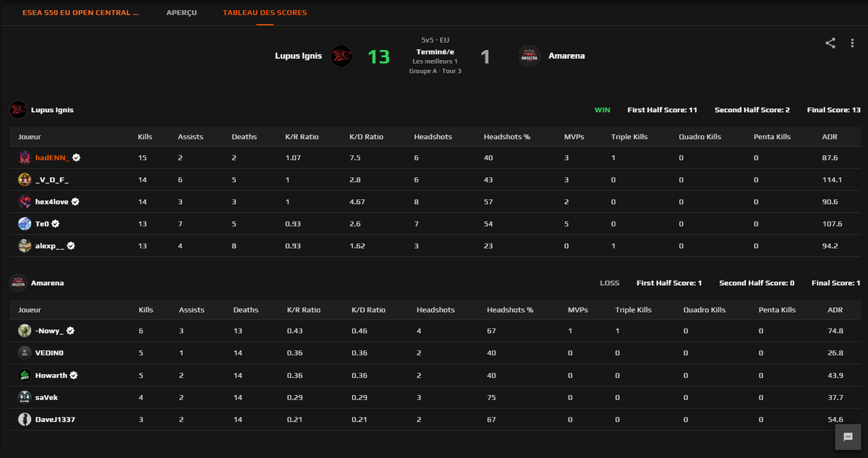The width and height of the screenshot is (868, 458).
Task: Click the Amarena logo beside score 1
Action: (x=529, y=56)
